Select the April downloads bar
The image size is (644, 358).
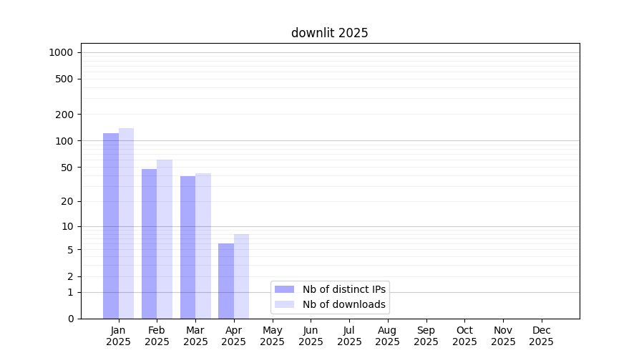point(242,276)
